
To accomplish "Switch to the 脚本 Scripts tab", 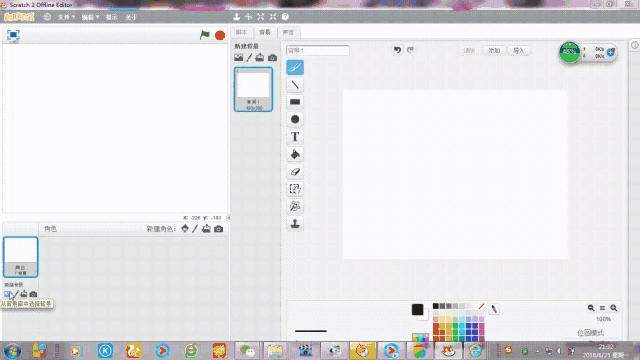I will pos(242,32).
